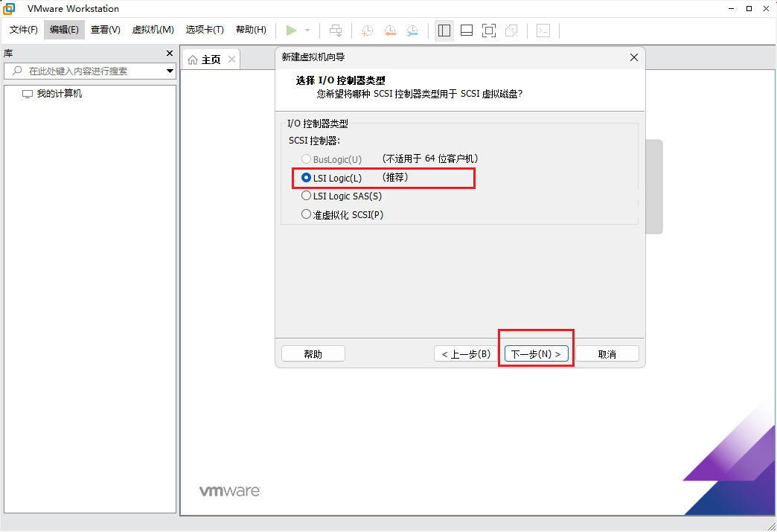
Task: Click the library search input field
Action: point(90,71)
